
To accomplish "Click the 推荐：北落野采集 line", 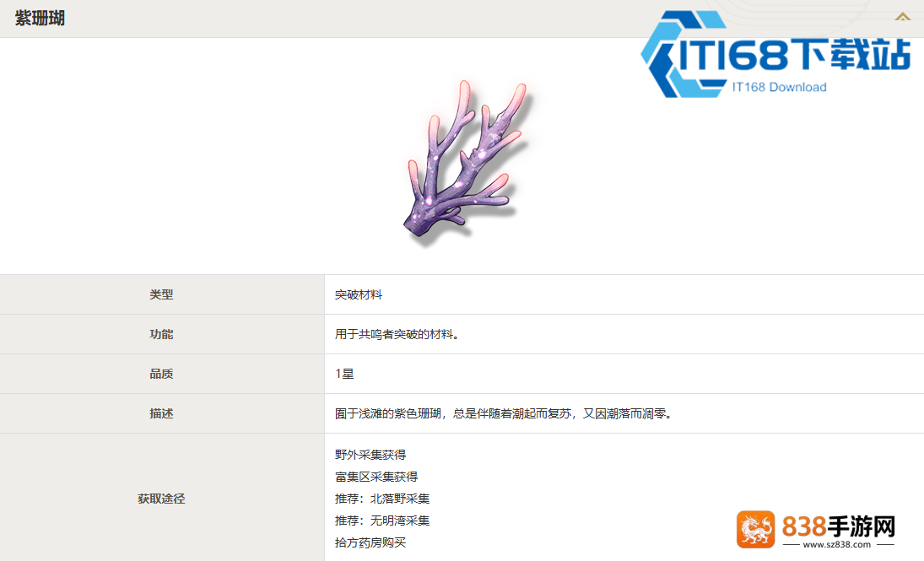I will coord(382,499).
